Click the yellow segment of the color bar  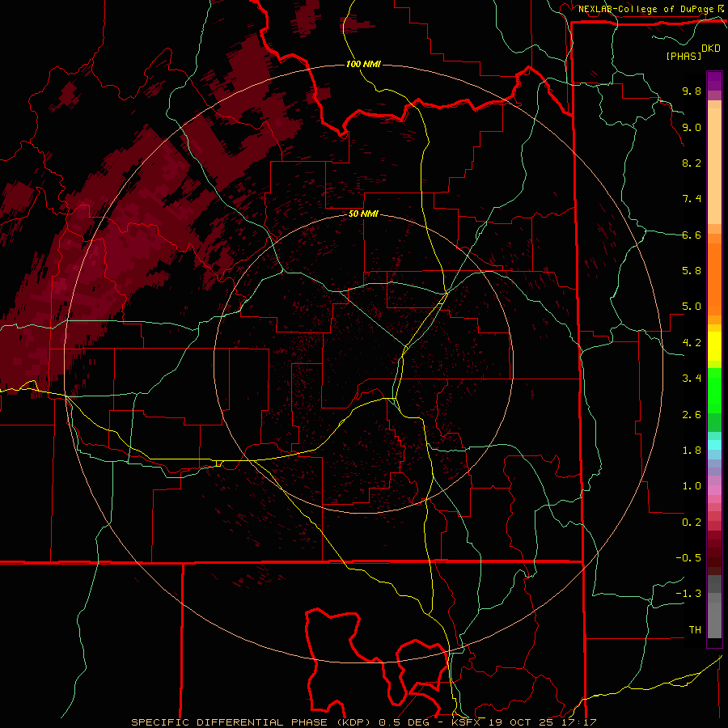[714, 346]
